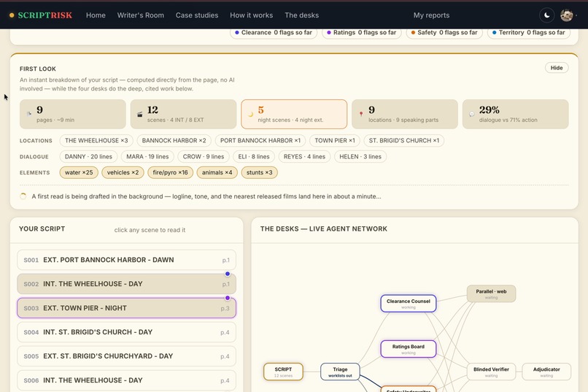Screen dimensions: 588x392
Task: Click the Territory flags chip
Action: tap(529, 33)
